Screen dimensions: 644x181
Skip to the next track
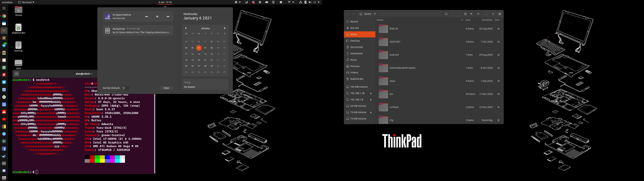(168, 17)
